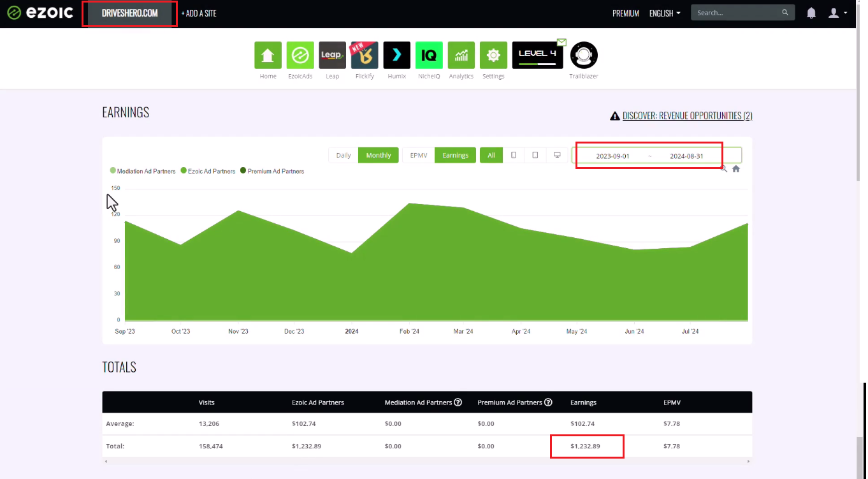
Task: Open the user account menu
Action: click(837, 13)
